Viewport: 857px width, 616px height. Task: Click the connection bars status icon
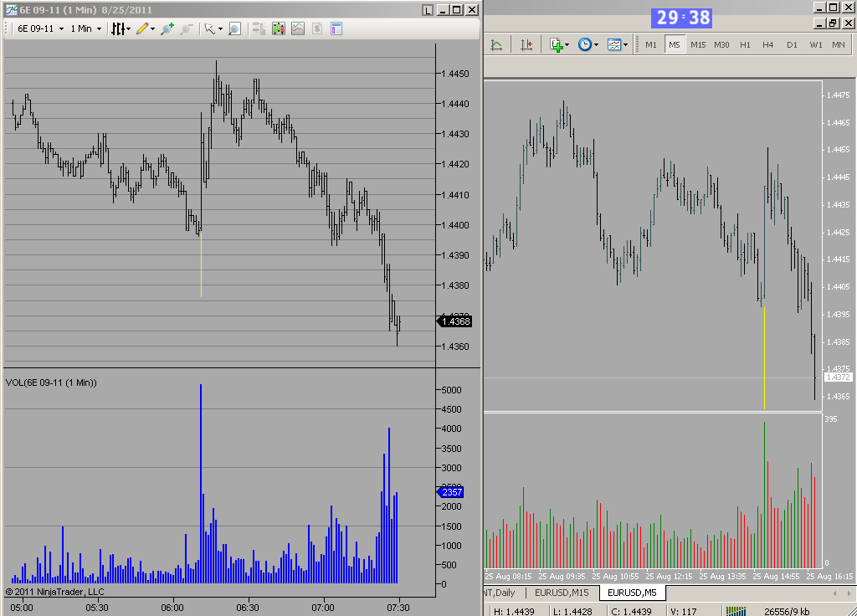pos(736,612)
